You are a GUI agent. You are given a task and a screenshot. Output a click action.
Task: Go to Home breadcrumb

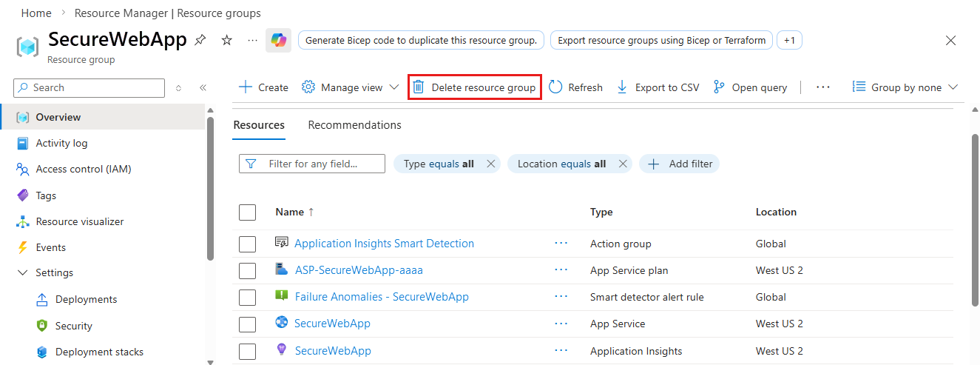[x=36, y=13]
